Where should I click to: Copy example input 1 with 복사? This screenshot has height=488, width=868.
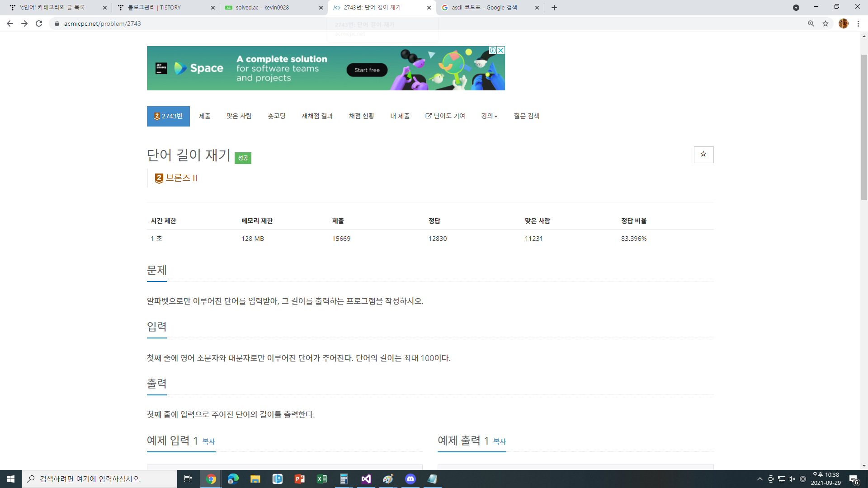point(208,441)
